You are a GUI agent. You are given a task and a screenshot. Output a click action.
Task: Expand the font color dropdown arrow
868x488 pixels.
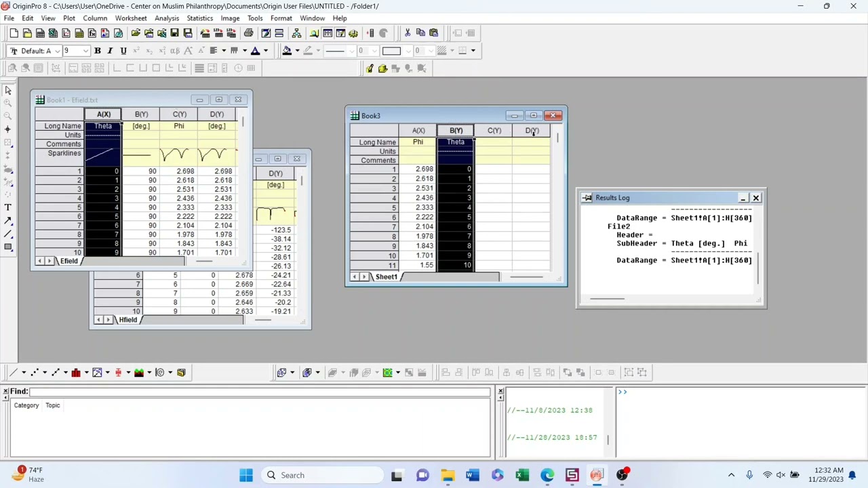(x=265, y=51)
